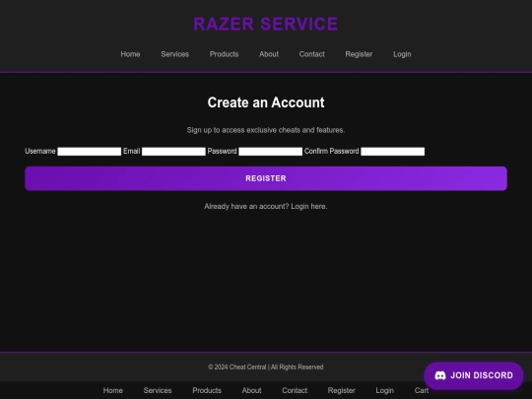Open About in the top navigation
Screen dimensions: 532x399
[x=269, y=54]
